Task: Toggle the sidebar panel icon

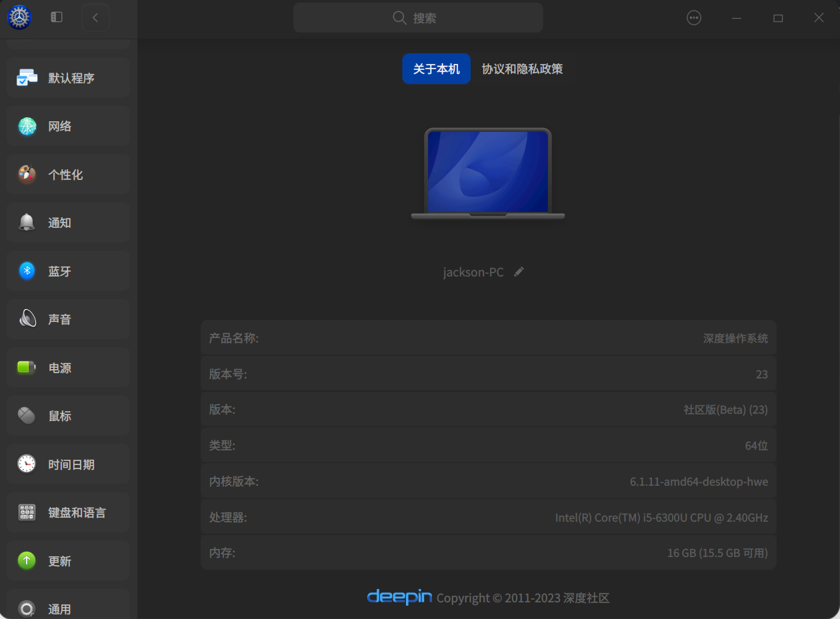Action: click(x=57, y=17)
